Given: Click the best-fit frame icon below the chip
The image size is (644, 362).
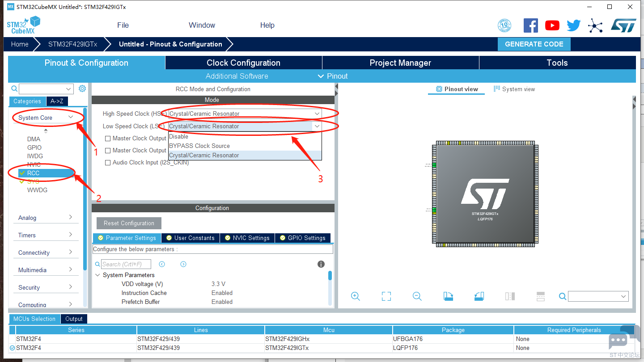Looking at the screenshot, I should coord(386,296).
